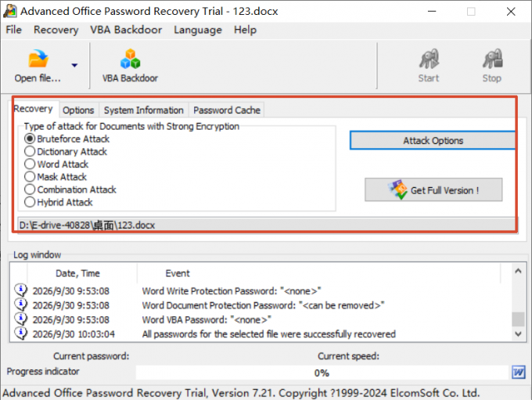
Task: Click log text 'Word Write Protection Password'
Action: click(210, 291)
